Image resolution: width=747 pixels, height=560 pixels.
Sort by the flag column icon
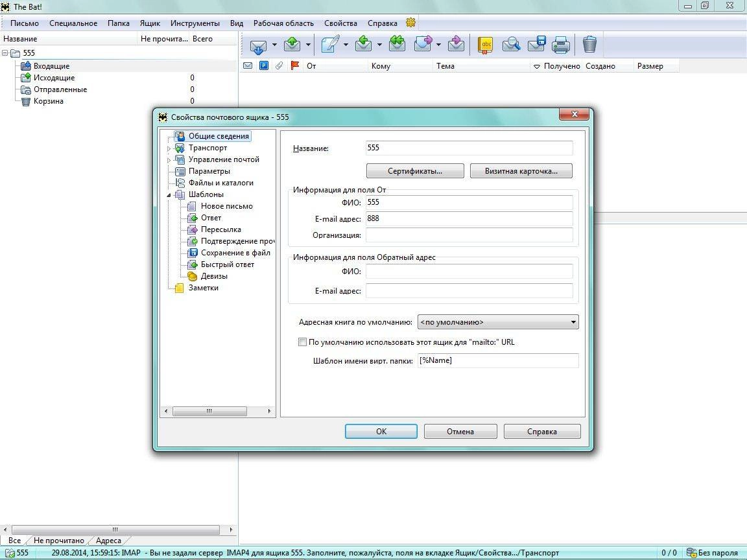[295, 65]
